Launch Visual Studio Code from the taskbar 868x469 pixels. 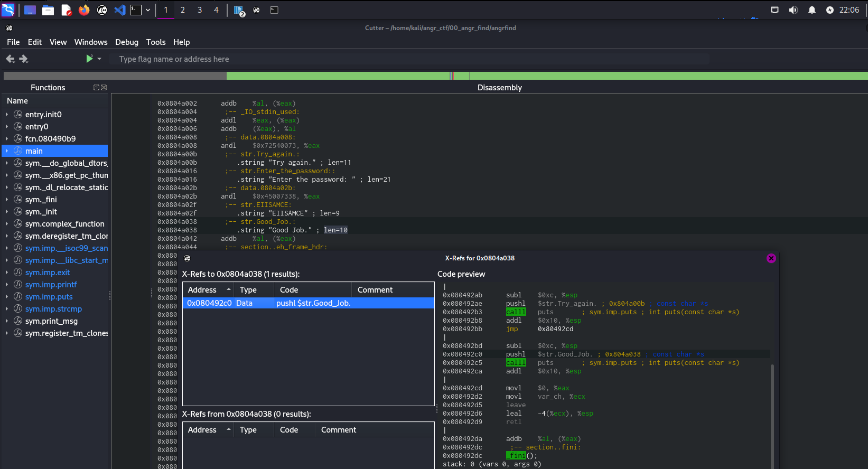120,10
